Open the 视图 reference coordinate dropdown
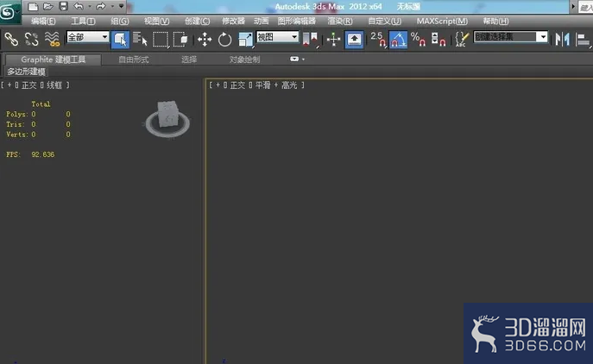Viewport: 593px width, 364px height. [x=278, y=37]
